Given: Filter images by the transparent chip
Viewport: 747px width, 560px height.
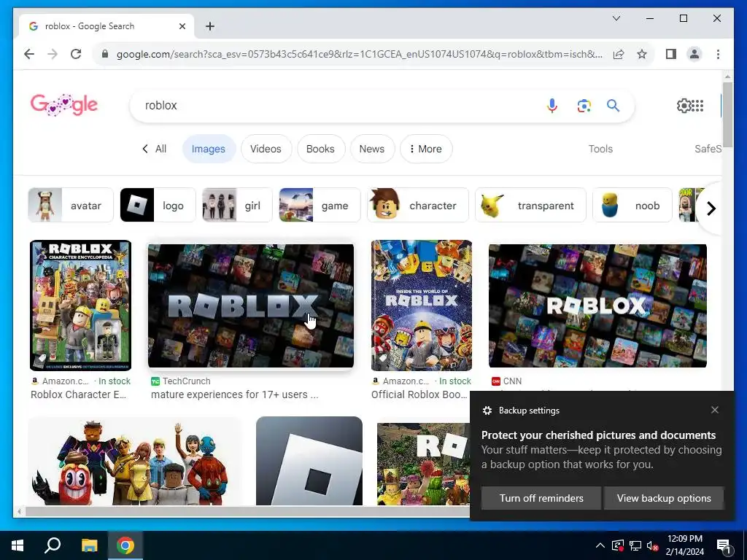Looking at the screenshot, I should click(x=530, y=205).
